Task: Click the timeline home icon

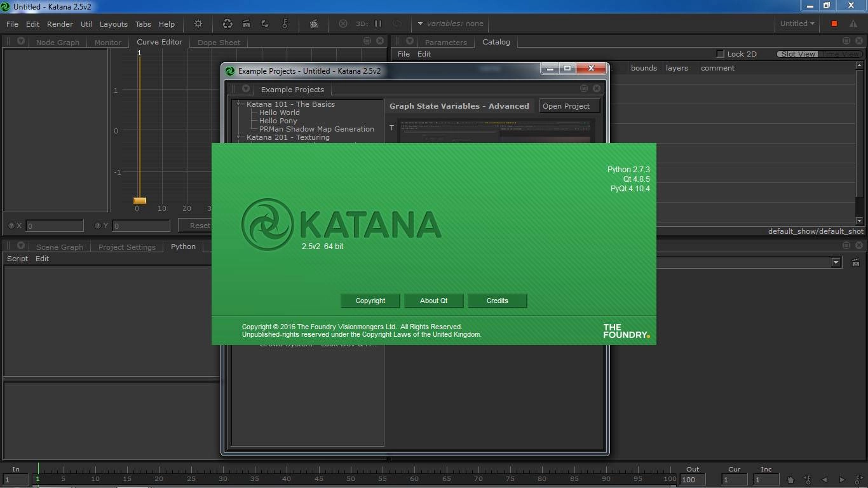Action: click(790, 480)
